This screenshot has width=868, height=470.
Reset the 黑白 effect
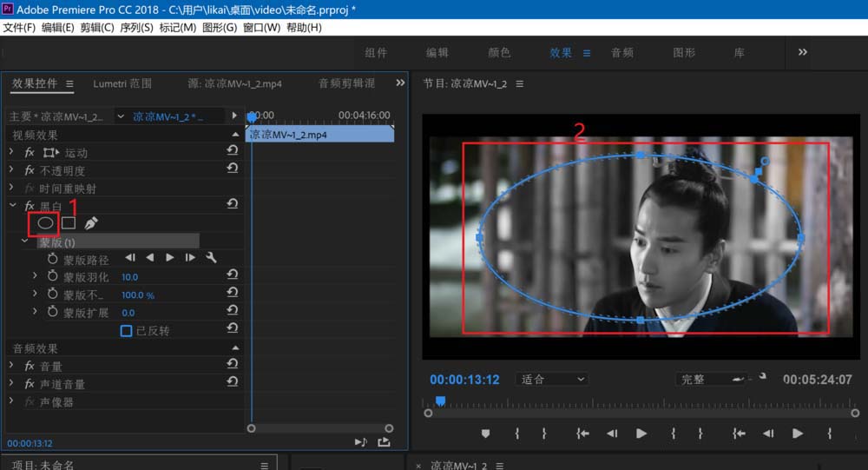233,204
